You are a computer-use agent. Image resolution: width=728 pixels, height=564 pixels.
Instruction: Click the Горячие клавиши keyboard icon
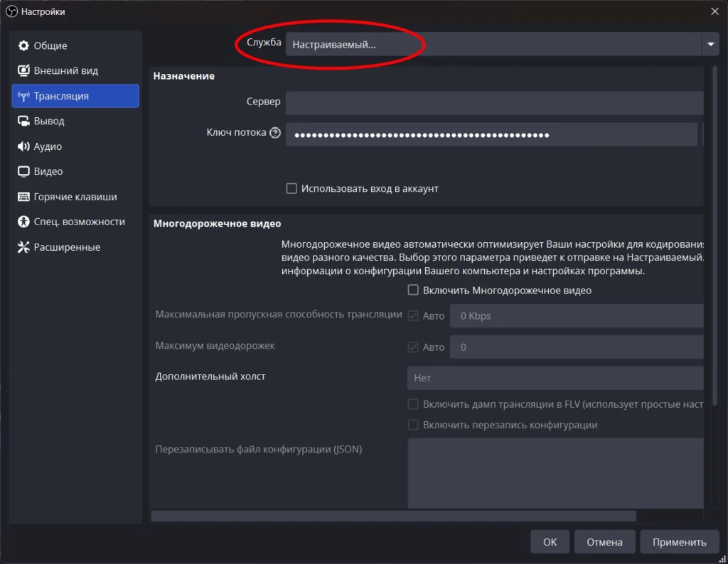tap(24, 197)
